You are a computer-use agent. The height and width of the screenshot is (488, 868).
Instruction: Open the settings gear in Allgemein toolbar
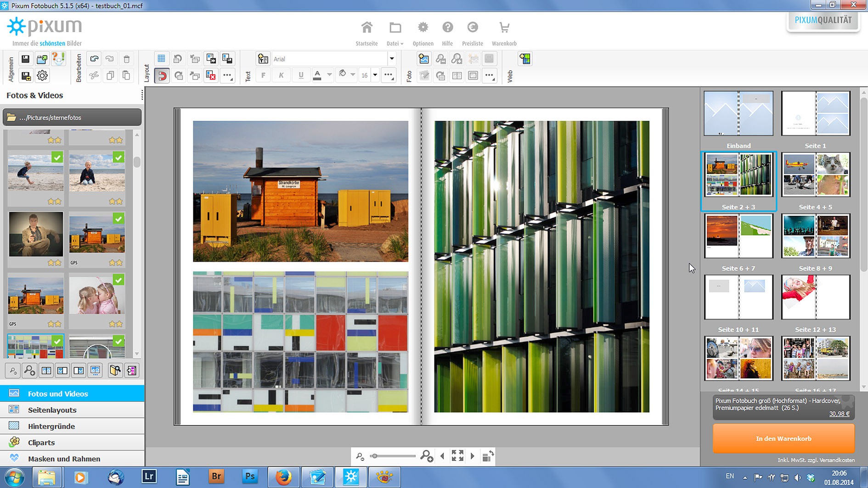pyautogui.click(x=42, y=76)
